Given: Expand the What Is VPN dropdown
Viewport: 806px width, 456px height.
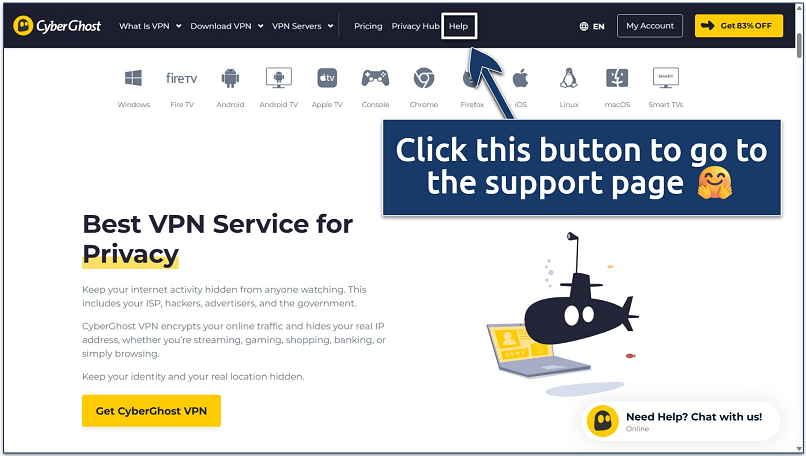Looking at the screenshot, I should click(x=150, y=26).
